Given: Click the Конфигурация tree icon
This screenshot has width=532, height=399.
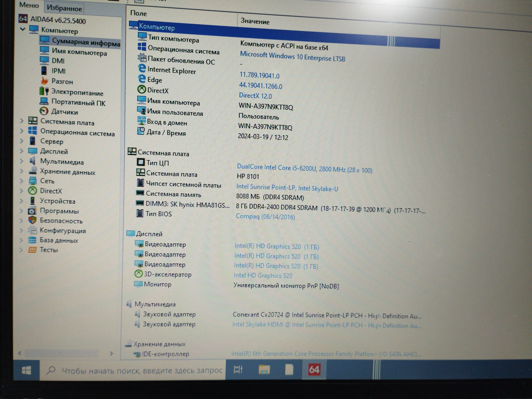Looking at the screenshot, I should click(32, 230).
